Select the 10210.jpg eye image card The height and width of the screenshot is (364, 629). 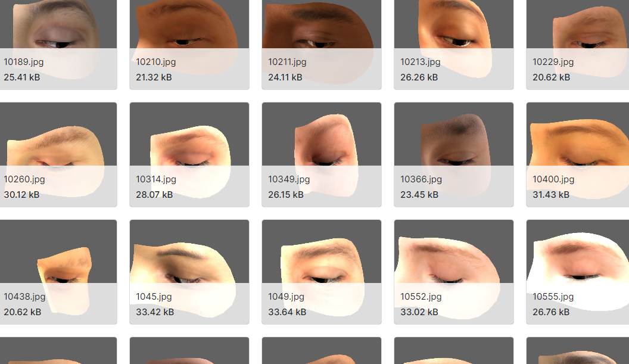[x=189, y=24]
